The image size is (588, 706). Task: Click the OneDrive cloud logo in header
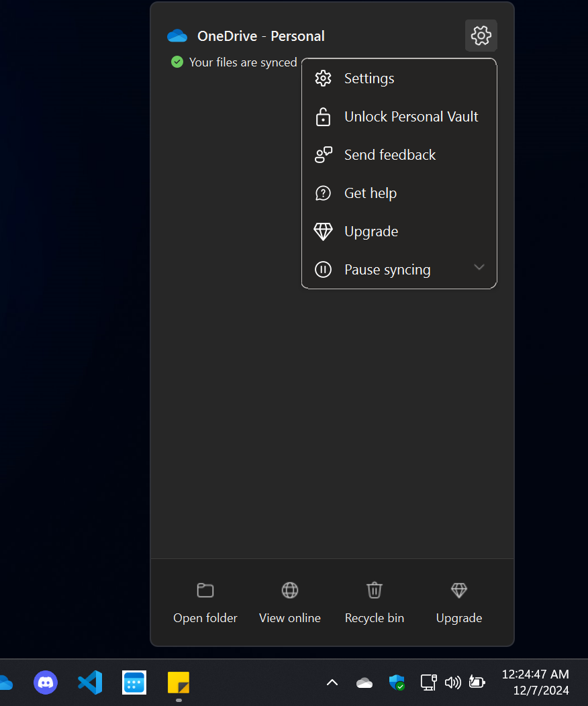tap(177, 36)
